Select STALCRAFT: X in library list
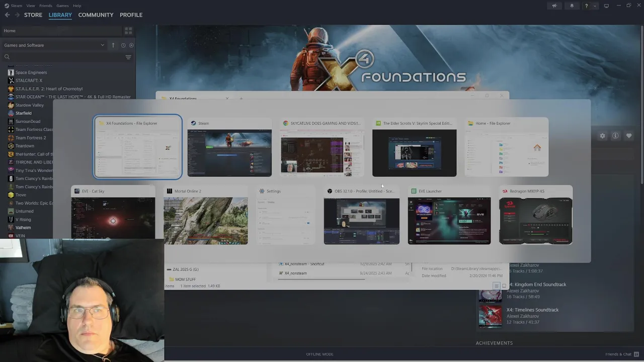 (x=29, y=80)
